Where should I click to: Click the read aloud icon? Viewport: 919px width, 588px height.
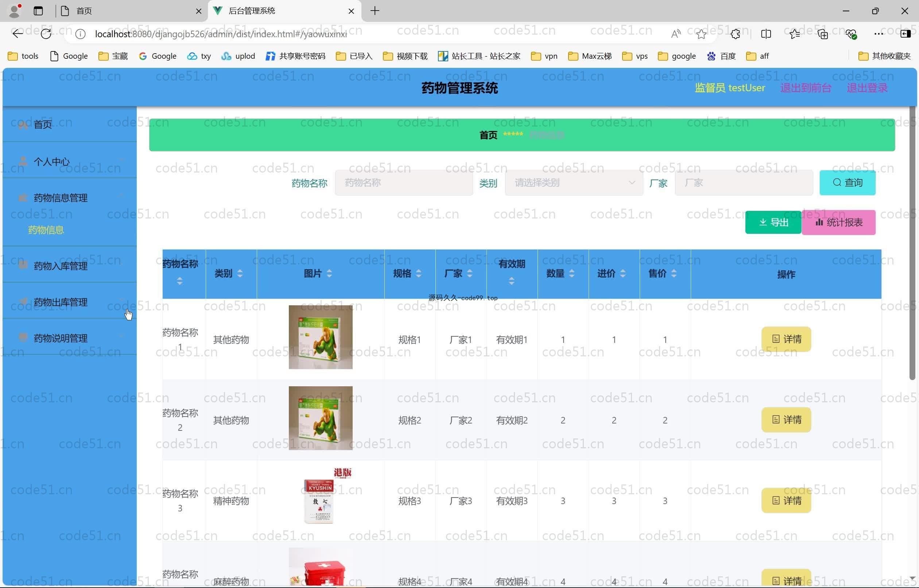click(x=676, y=34)
